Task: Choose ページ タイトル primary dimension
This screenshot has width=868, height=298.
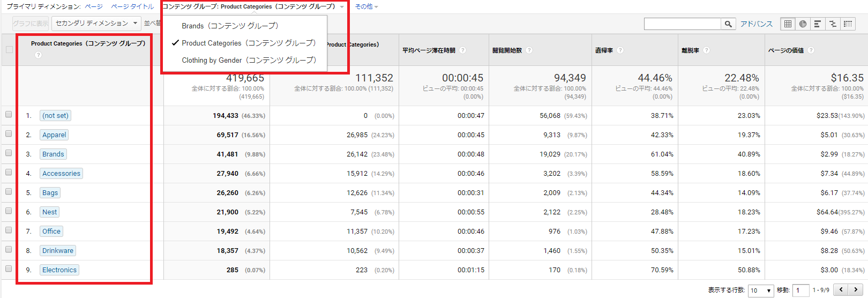Action: [132, 6]
